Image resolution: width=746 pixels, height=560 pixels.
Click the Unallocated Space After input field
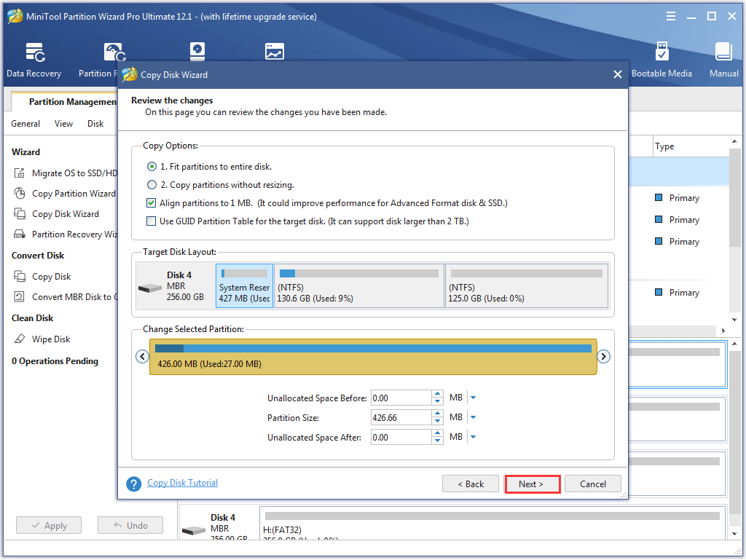pyautogui.click(x=401, y=438)
